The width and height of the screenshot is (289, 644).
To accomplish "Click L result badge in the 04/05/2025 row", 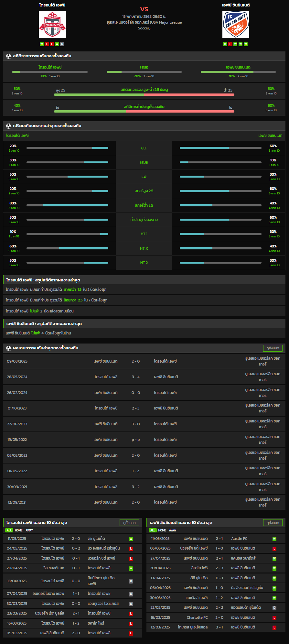I will tap(131, 549).
